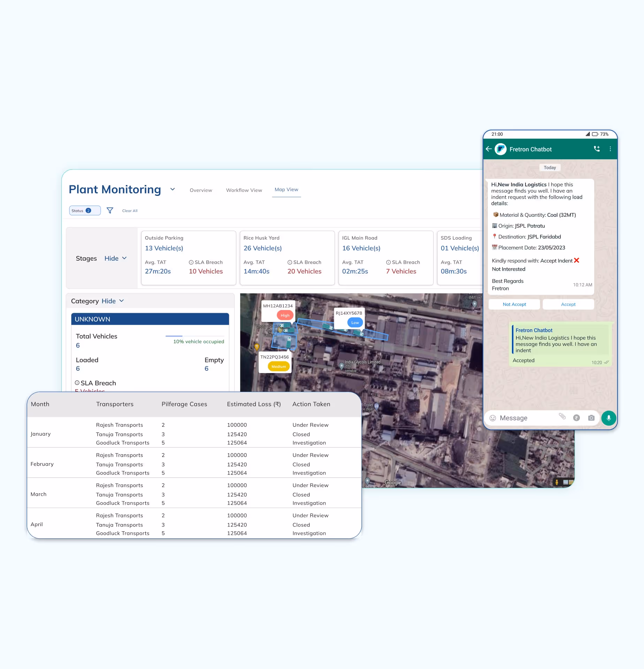Collapse Stages with the Hide chevron
Screen dimensions: 644x669
point(124,258)
